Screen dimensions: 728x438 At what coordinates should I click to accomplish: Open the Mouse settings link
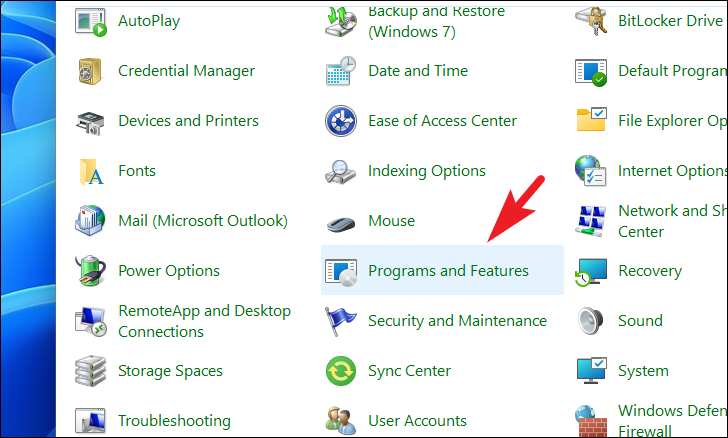pos(391,221)
